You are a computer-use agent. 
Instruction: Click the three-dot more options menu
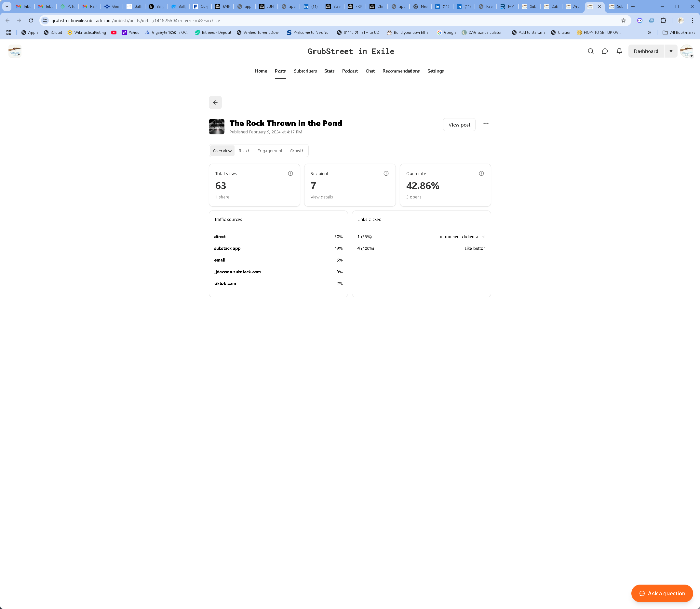click(486, 123)
